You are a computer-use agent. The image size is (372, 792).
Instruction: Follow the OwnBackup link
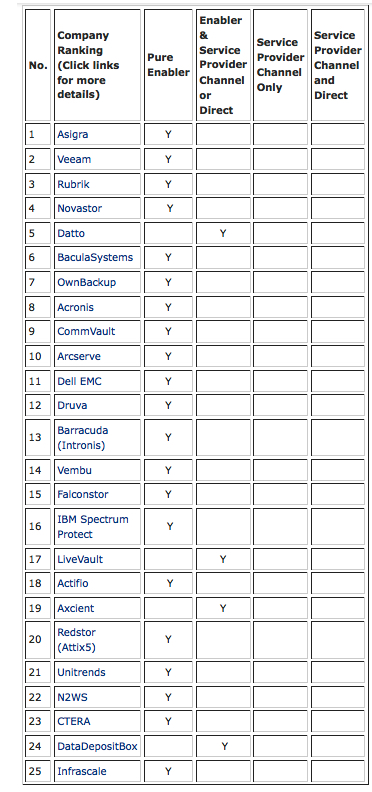coord(86,282)
